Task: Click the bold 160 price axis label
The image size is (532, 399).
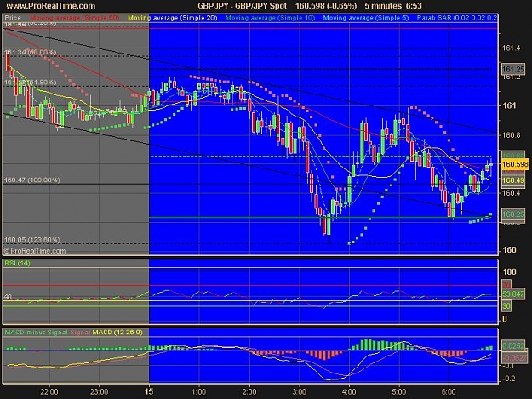Action: (509, 250)
